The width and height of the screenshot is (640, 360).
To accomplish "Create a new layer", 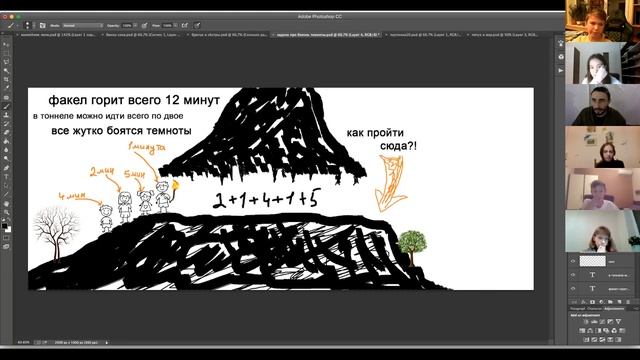I will [x=619, y=302].
